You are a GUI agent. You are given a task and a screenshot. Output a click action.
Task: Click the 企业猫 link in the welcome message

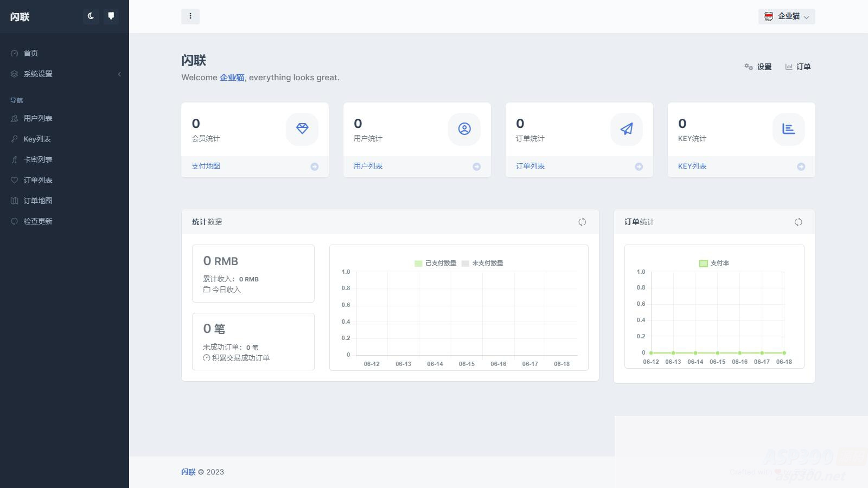232,78
